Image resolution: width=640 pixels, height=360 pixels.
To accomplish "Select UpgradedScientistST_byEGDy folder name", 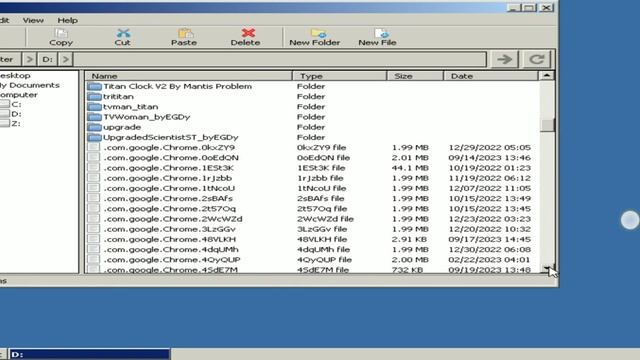I will [x=171, y=138].
